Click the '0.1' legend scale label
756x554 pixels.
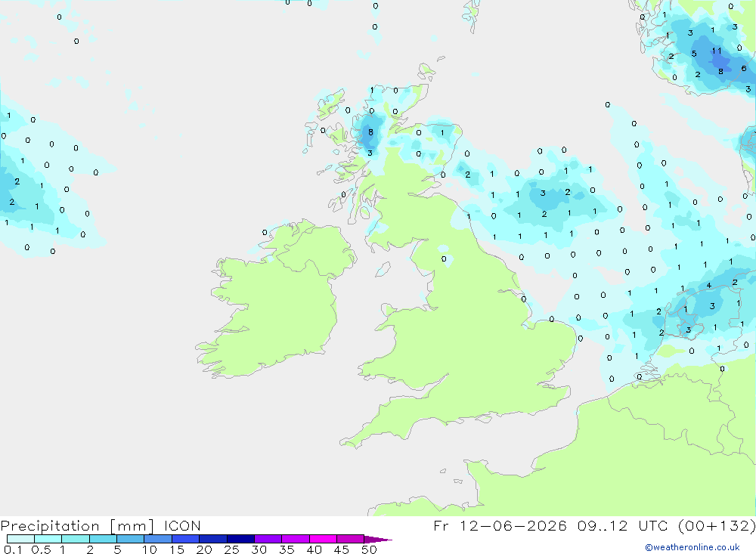13,549
